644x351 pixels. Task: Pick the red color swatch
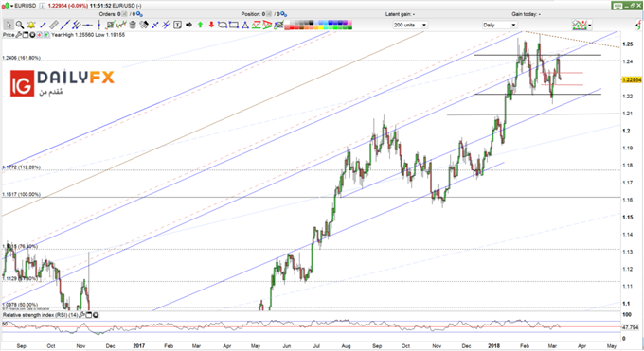pyautogui.click(x=292, y=27)
